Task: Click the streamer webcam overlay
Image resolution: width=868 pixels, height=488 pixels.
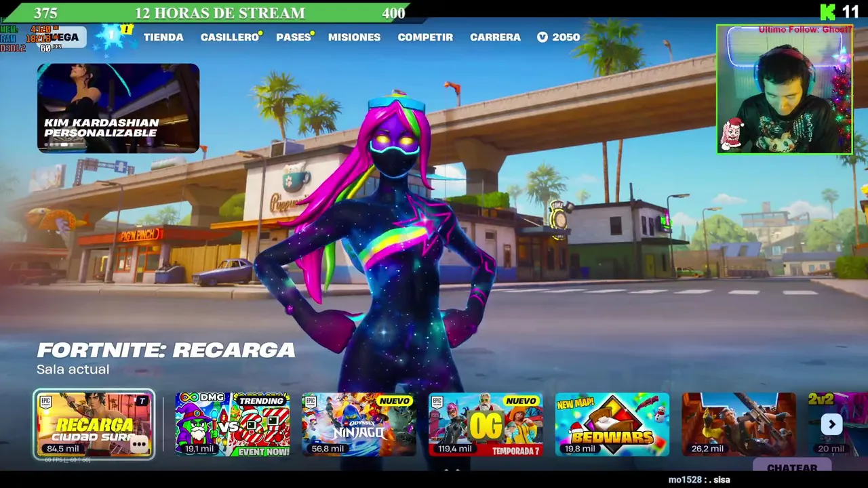Action: click(x=785, y=89)
